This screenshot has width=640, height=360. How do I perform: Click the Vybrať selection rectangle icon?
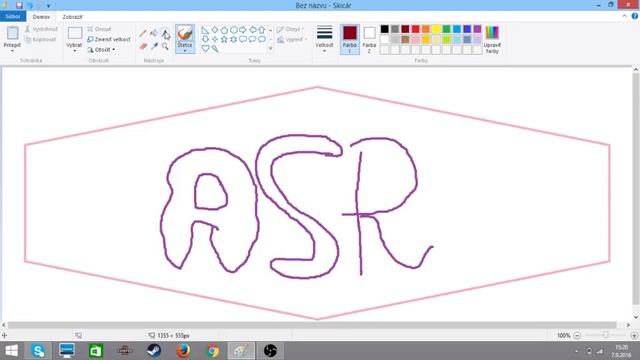pyautogui.click(x=75, y=33)
